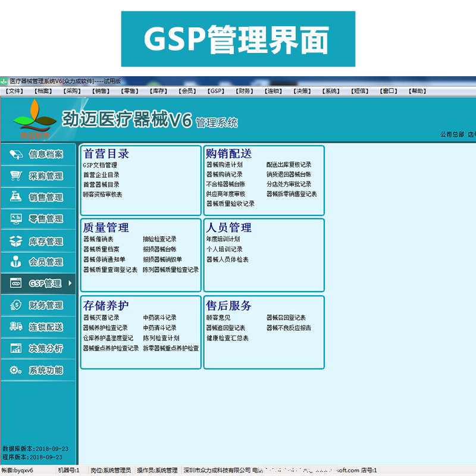Open the 【GSP】 menu
Viewport: 476px width, 476px height.
click(x=216, y=91)
